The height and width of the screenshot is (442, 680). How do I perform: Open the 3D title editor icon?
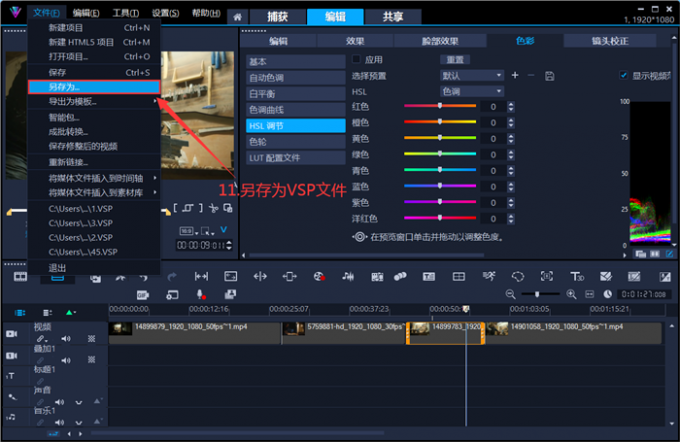click(x=577, y=276)
